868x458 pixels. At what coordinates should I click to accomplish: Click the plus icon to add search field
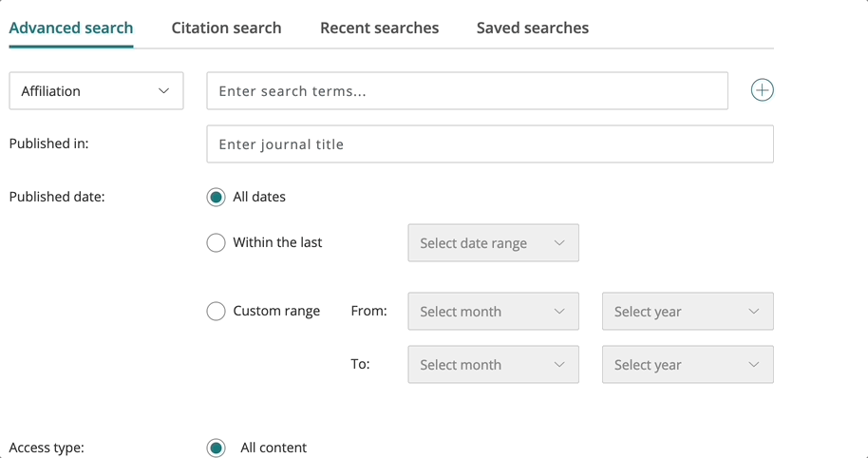pyautogui.click(x=762, y=90)
